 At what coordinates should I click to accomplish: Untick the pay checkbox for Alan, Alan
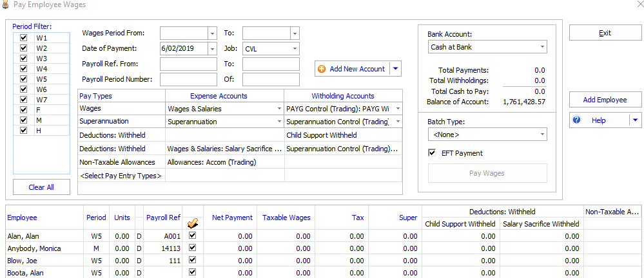pos(192,236)
